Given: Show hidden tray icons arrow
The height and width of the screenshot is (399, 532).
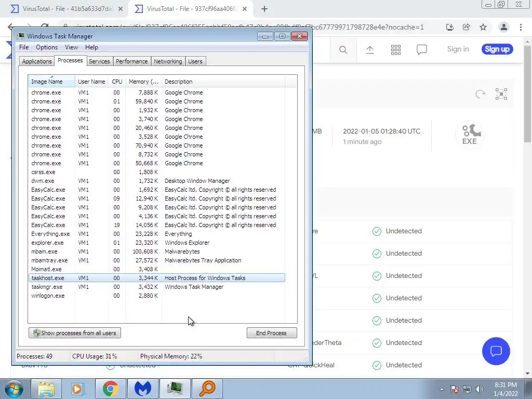Looking at the screenshot, I should click(442, 389).
